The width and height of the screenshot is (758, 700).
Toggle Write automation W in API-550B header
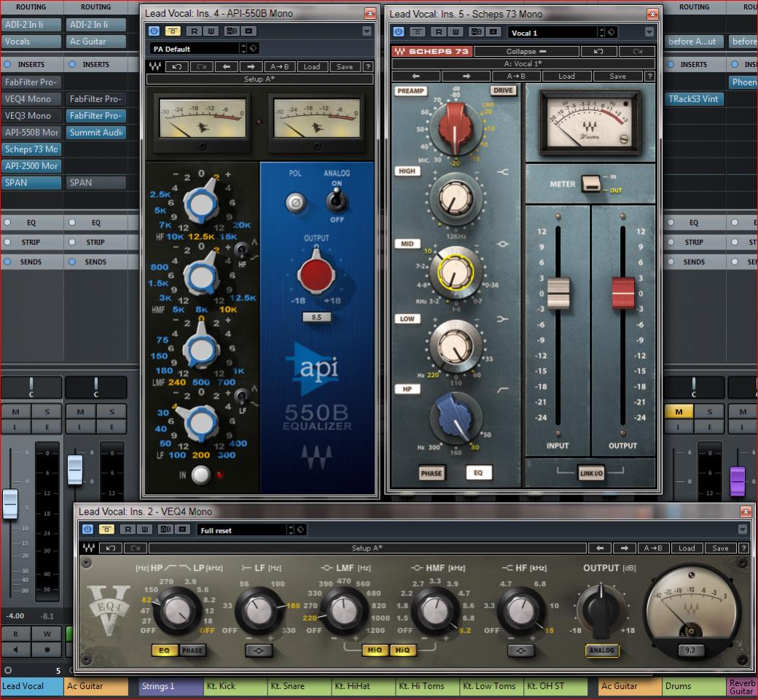(211, 31)
